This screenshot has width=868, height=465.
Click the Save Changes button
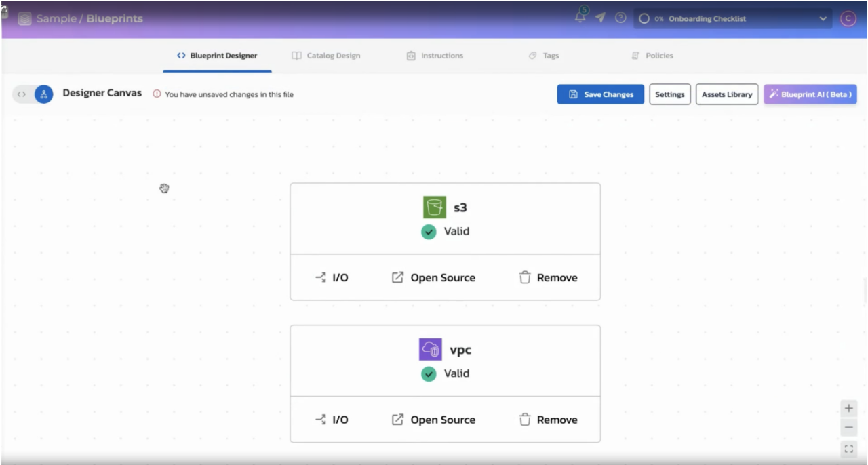coord(600,94)
